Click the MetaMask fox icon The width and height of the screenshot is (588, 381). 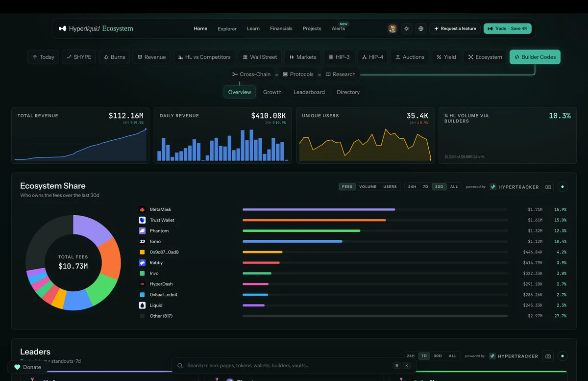point(142,209)
